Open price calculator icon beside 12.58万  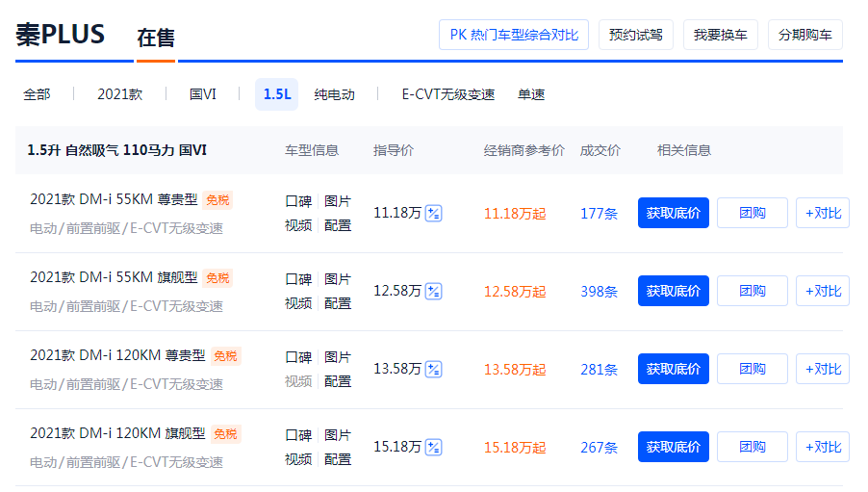433,291
